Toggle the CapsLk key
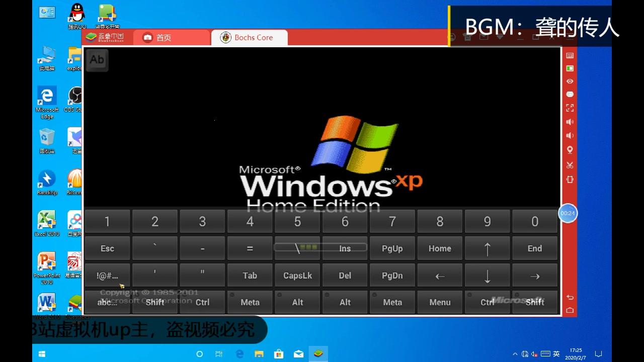 pyautogui.click(x=297, y=276)
